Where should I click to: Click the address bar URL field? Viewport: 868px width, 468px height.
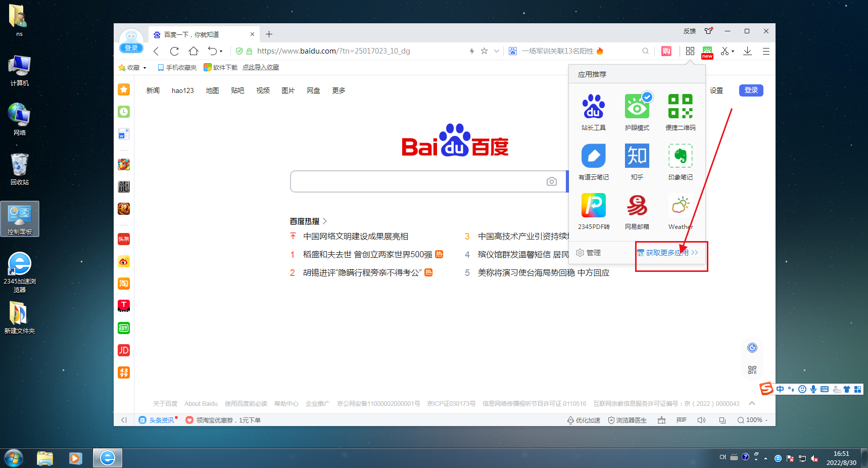click(x=333, y=51)
